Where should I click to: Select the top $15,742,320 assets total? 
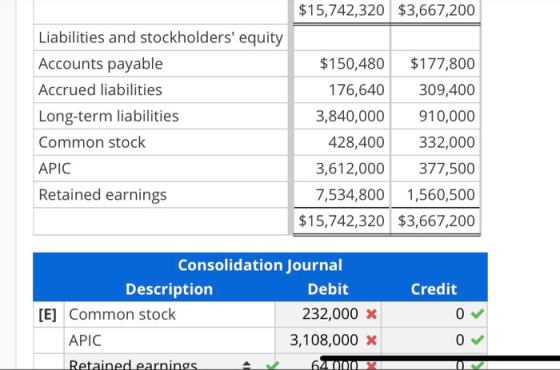point(341,10)
